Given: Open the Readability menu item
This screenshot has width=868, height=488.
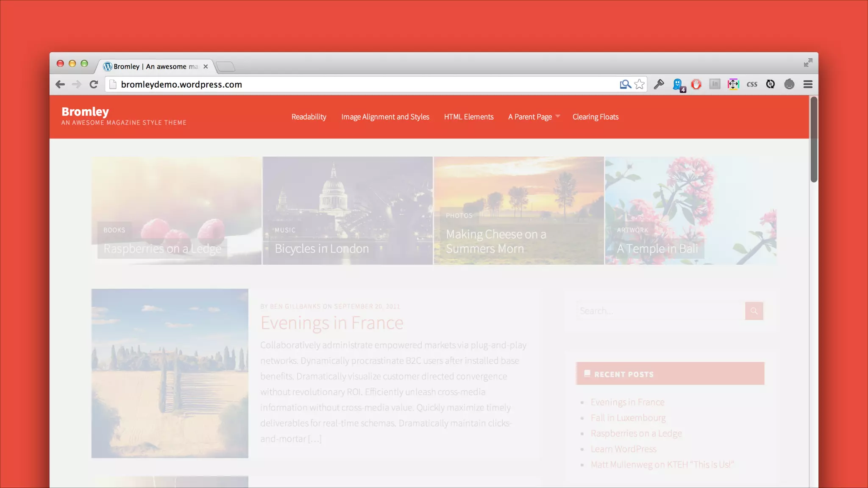Looking at the screenshot, I should (x=309, y=117).
